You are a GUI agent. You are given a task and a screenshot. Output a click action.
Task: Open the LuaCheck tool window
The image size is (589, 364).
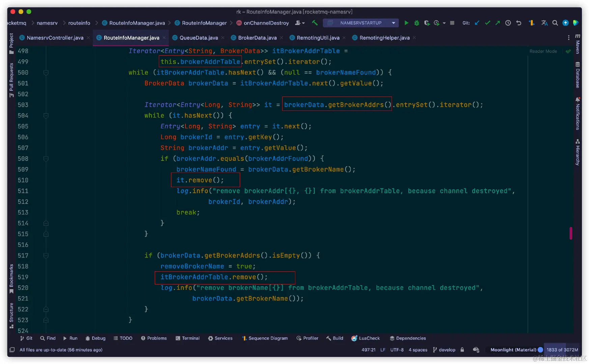tap(366, 338)
